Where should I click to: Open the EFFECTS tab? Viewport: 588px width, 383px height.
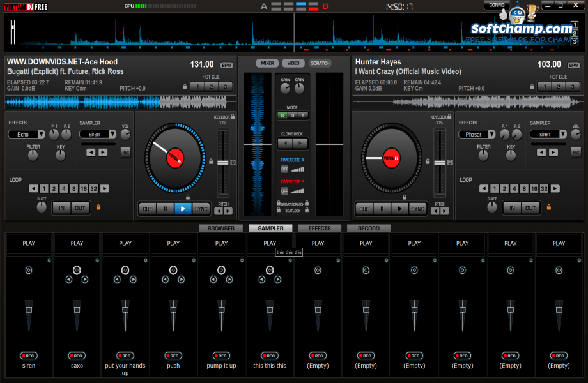coord(320,229)
